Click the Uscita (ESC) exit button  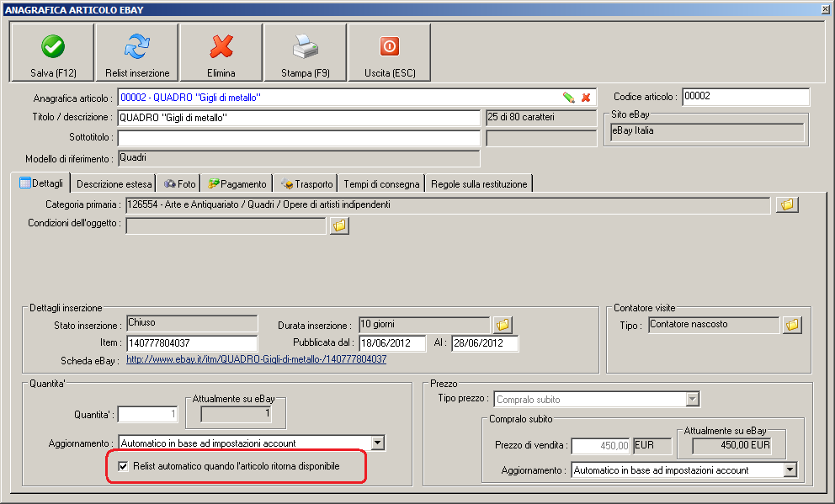coord(389,52)
